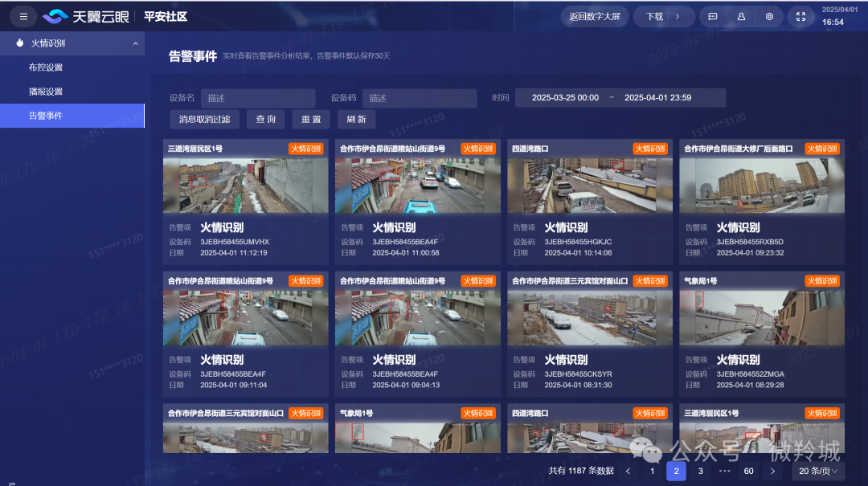Click the 刷新 button

pyautogui.click(x=357, y=119)
